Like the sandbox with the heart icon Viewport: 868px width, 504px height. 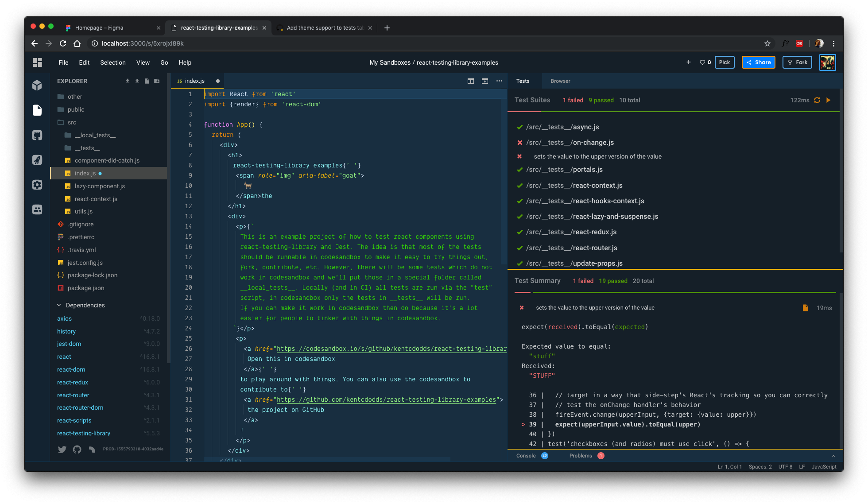point(702,62)
